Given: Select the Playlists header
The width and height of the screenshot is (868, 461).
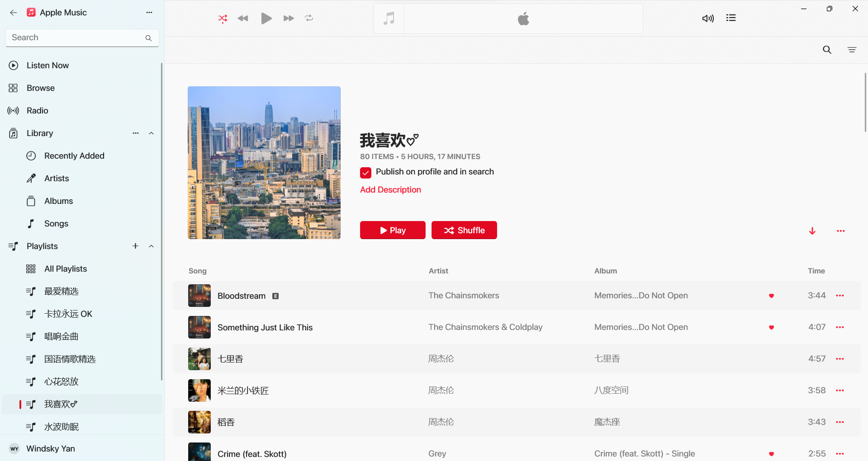Looking at the screenshot, I should 42,246.
